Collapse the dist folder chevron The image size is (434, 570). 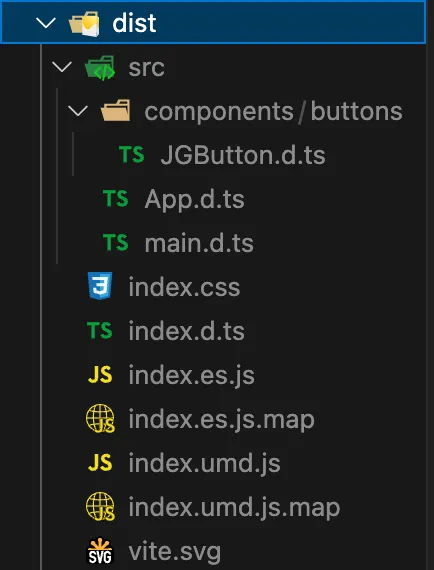point(46,23)
